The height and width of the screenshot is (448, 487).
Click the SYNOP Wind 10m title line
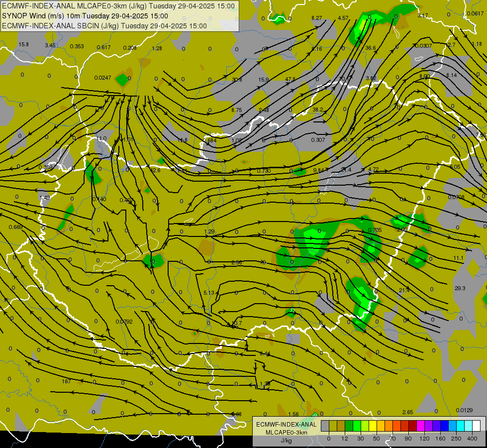point(85,16)
